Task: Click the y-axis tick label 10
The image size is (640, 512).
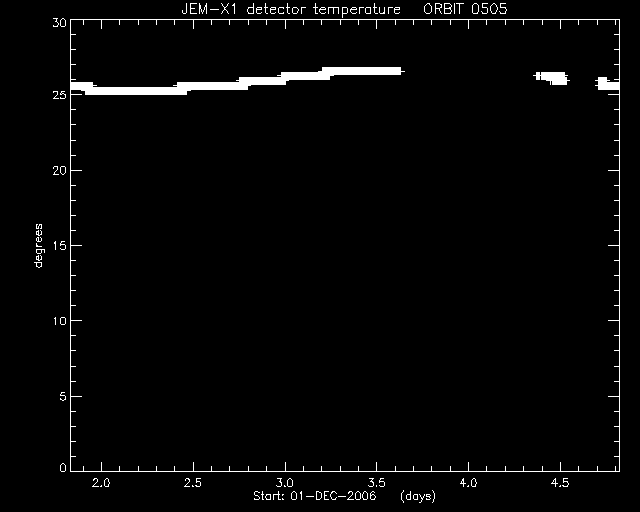Action: (x=59, y=321)
